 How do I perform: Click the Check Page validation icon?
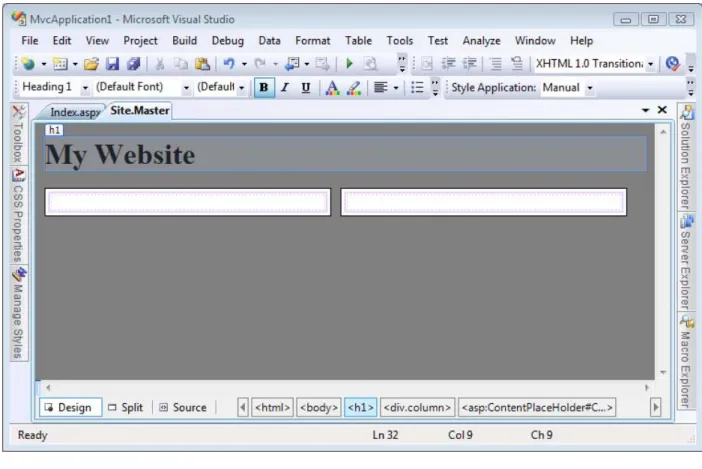coord(672,64)
